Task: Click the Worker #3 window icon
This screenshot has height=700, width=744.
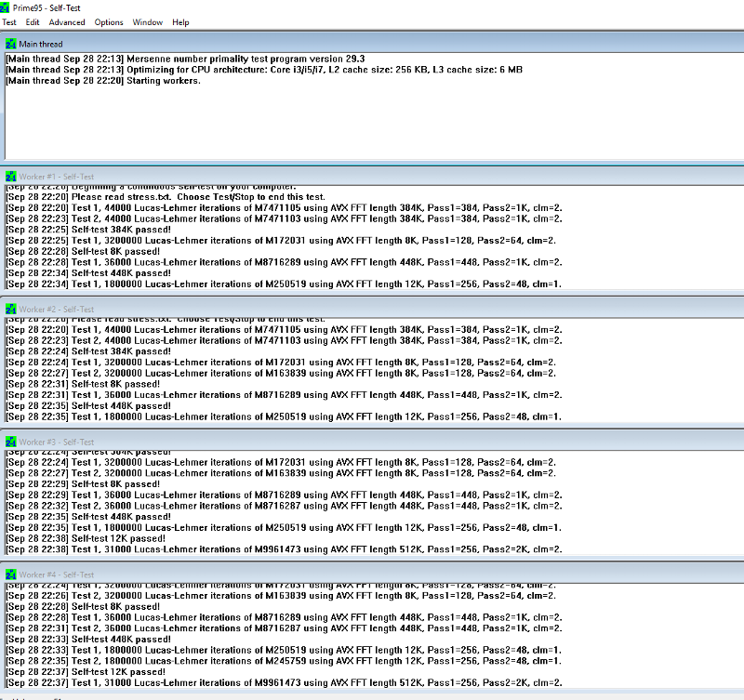Action: [11, 442]
